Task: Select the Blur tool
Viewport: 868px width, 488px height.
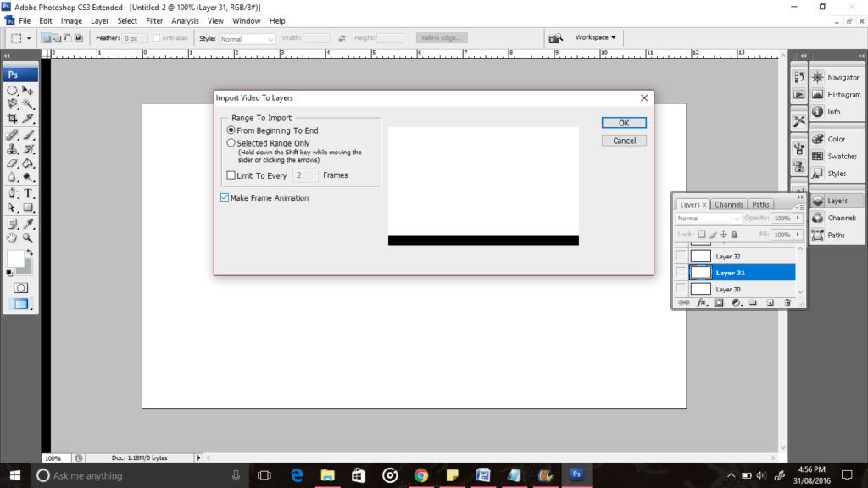Action: [12, 178]
